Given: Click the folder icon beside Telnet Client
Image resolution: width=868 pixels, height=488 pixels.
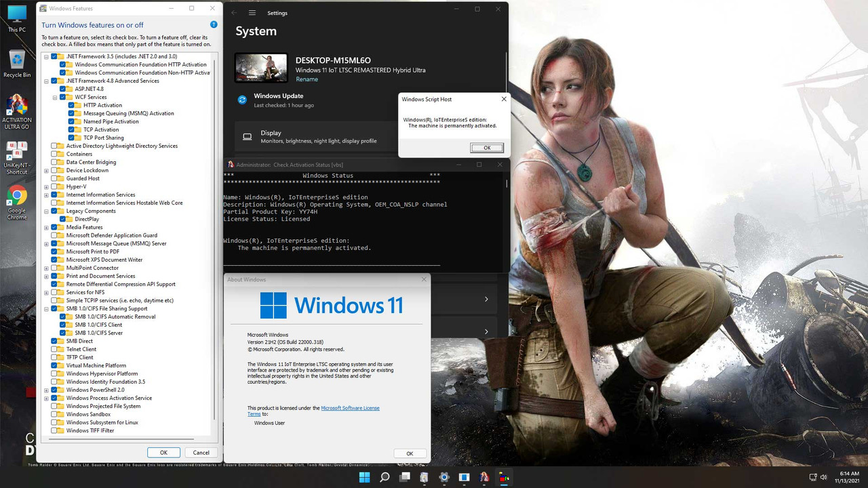Looking at the screenshot, I should pos(62,349).
